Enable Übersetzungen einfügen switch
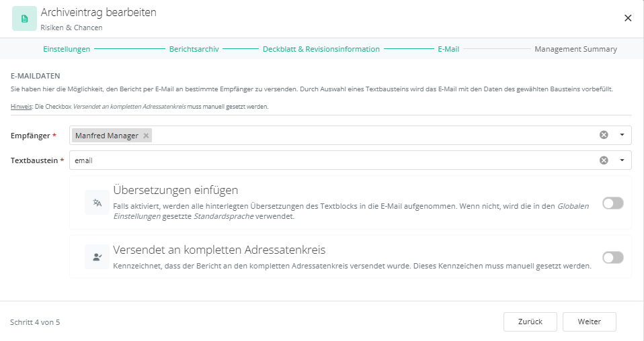The height and width of the screenshot is (341, 644). click(x=613, y=203)
